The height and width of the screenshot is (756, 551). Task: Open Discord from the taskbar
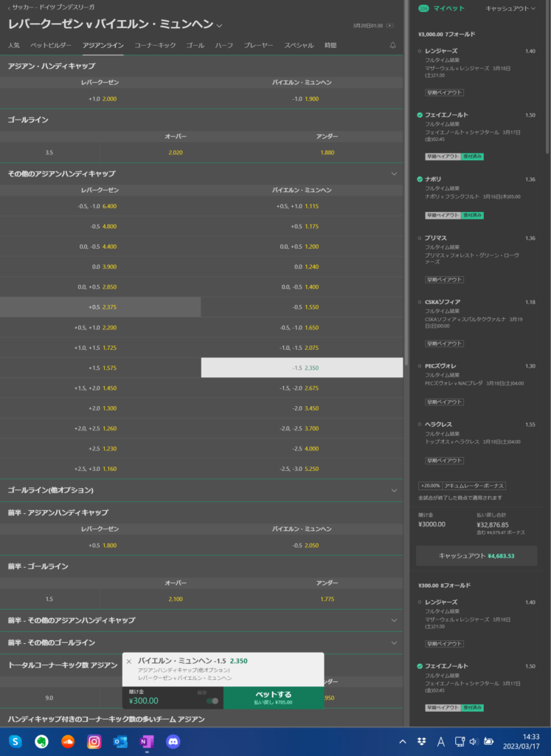[x=173, y=741]
